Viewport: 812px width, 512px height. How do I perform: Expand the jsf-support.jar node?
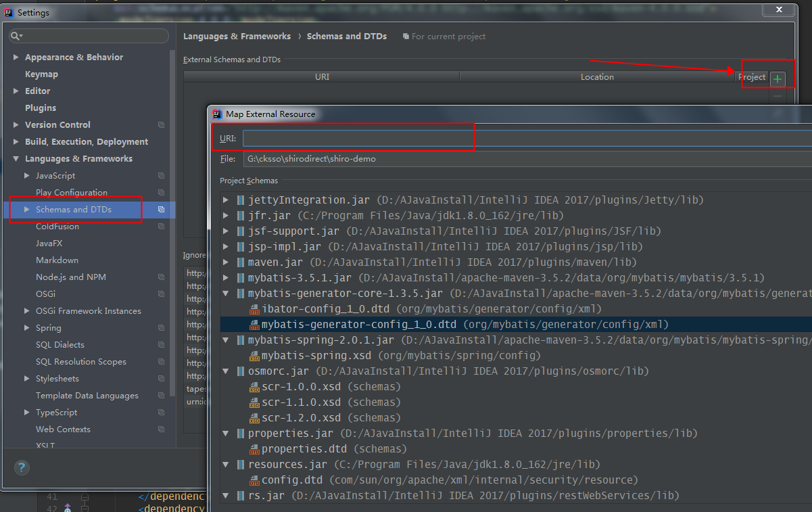226,231
